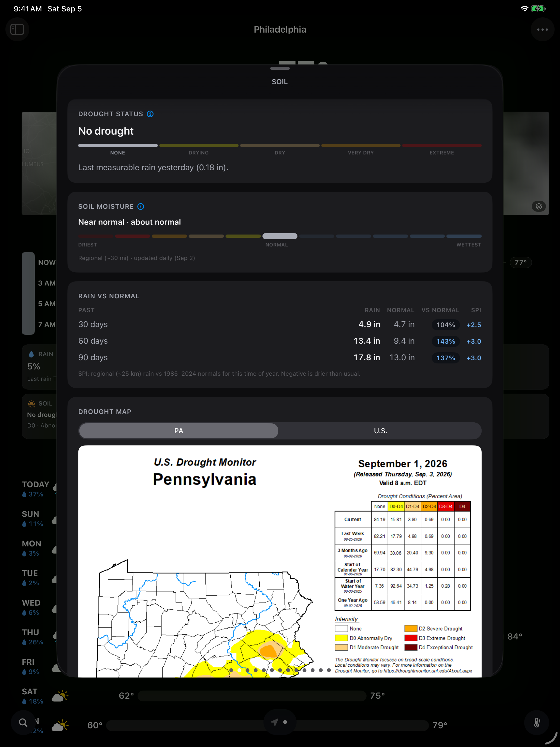Tap the Philadelphia city title
This screenshot has height=747, width=560.
pyautogui.click(x=280, y=29)
